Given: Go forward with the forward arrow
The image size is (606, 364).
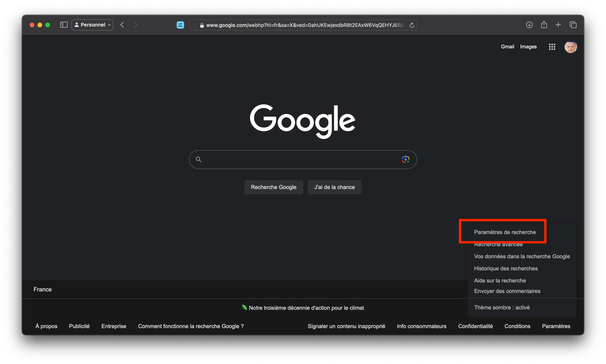Looking at the screenshot, I should (x=136, y=25).
